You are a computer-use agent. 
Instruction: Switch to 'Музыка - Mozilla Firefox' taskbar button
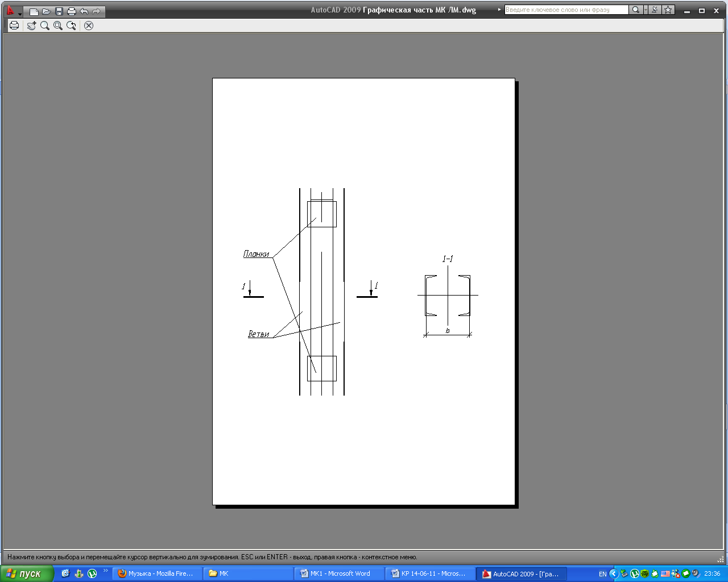point(157,573)
